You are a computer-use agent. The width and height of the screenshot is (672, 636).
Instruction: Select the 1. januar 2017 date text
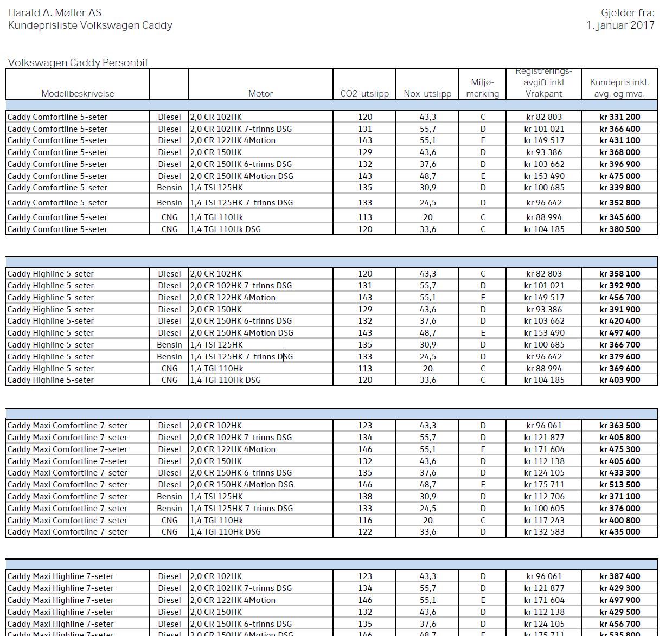(x=620, y=25)
